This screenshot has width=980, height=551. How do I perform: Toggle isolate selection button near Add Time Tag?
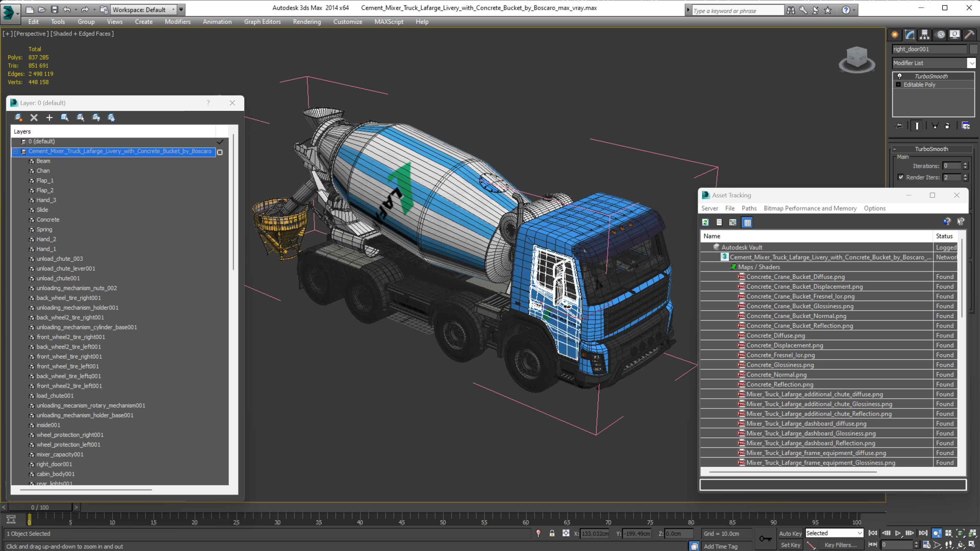click(694, 546)
